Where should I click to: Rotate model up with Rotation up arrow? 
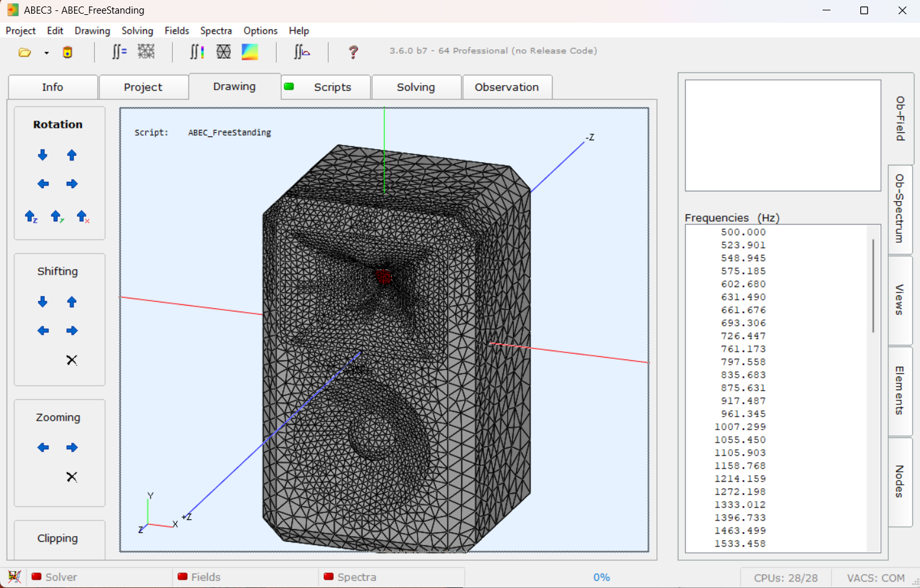[72, 155]
